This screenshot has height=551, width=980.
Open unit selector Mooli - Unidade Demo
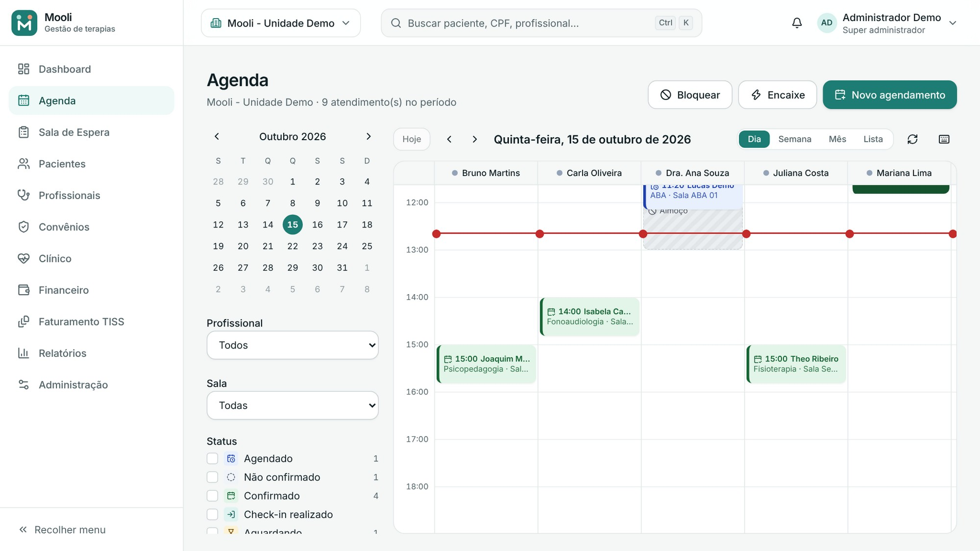point(281,23)
